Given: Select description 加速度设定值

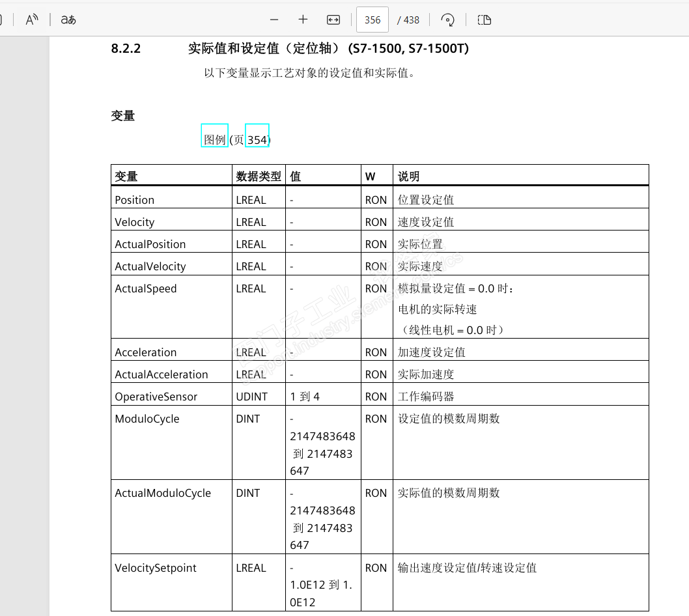Looking at the screenshot, I should pos(432,352).
